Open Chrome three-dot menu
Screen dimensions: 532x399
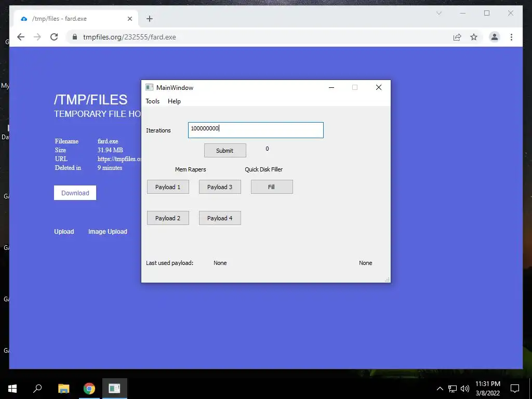(511, 37)
